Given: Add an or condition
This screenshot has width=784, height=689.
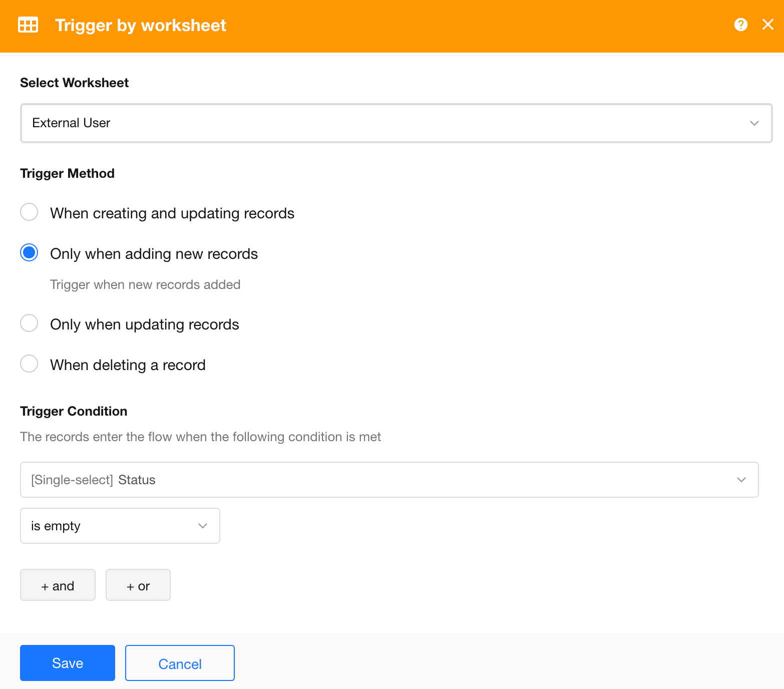Looking at the screenshot, I should pos(138,585).
